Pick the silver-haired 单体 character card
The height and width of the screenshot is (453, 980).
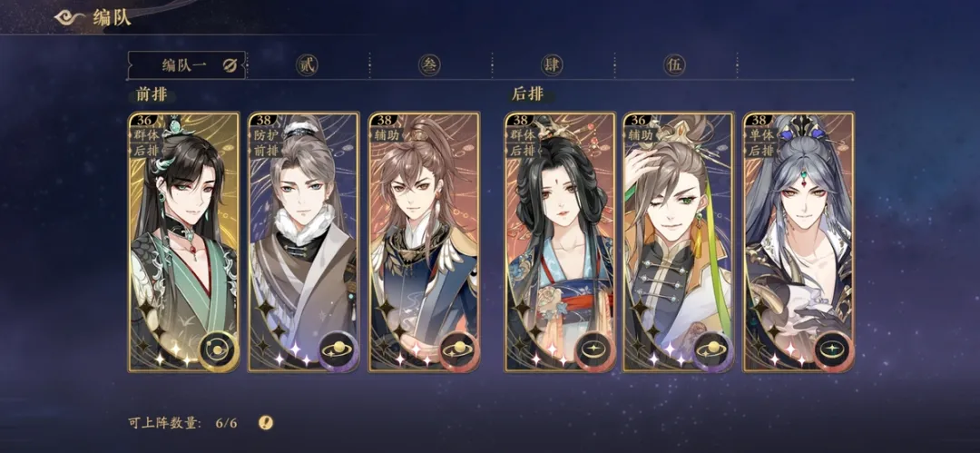pos(799,242)
